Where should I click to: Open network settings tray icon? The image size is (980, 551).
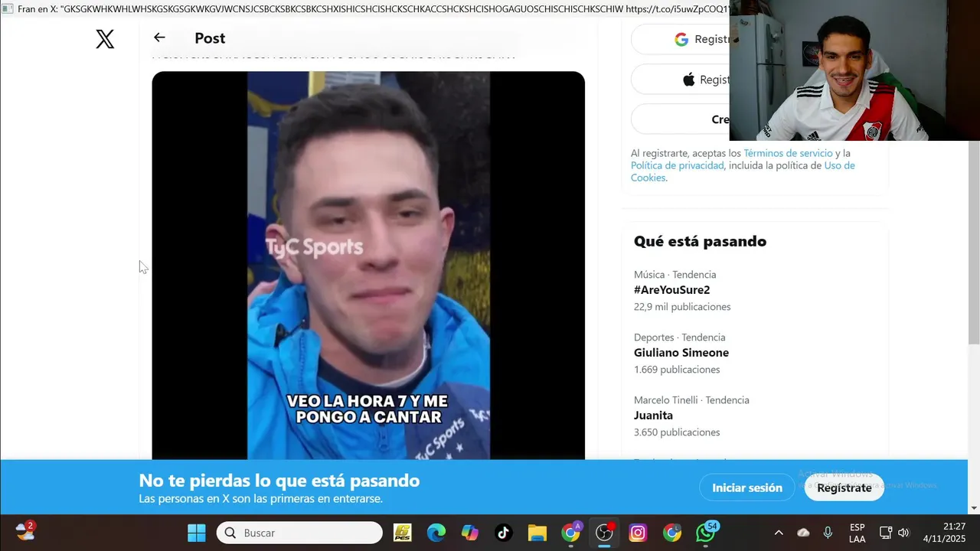tap(886, 533)
